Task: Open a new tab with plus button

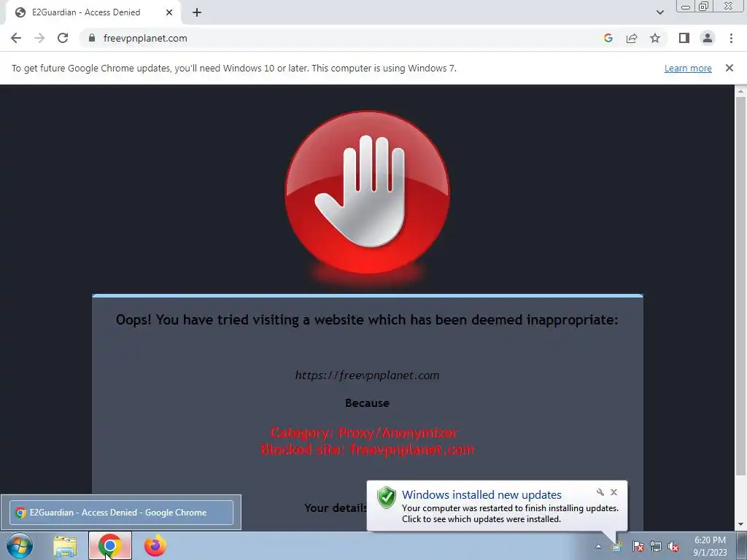Action: coord(197,13)
